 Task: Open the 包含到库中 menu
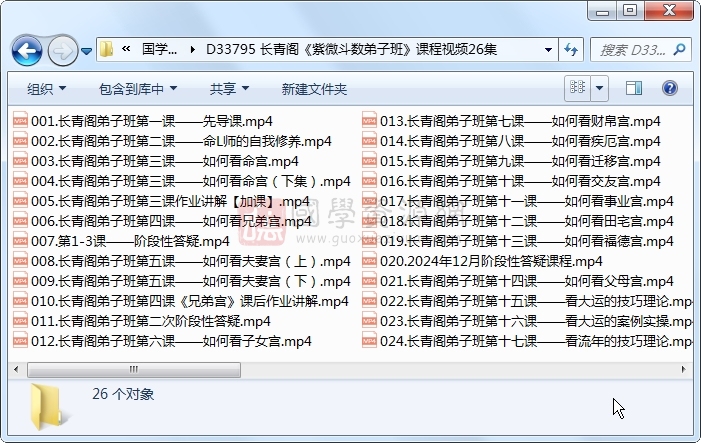[137, 89]
